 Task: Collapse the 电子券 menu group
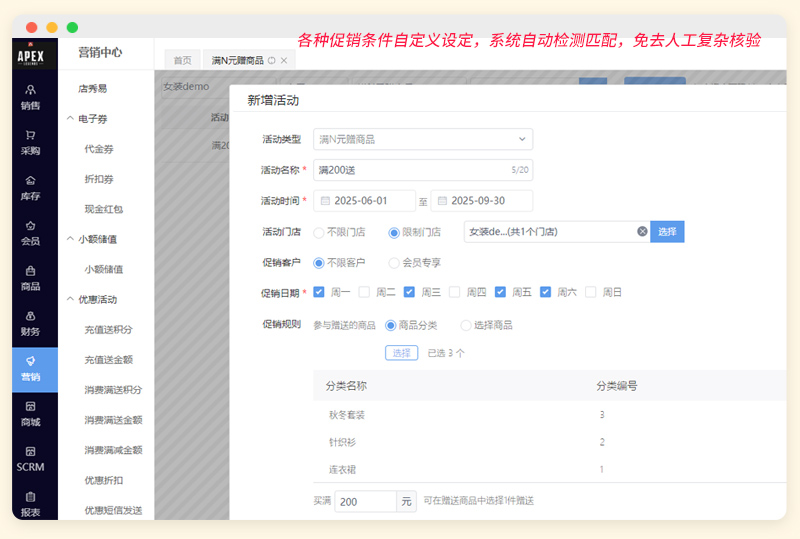click(x=70, y=118)
